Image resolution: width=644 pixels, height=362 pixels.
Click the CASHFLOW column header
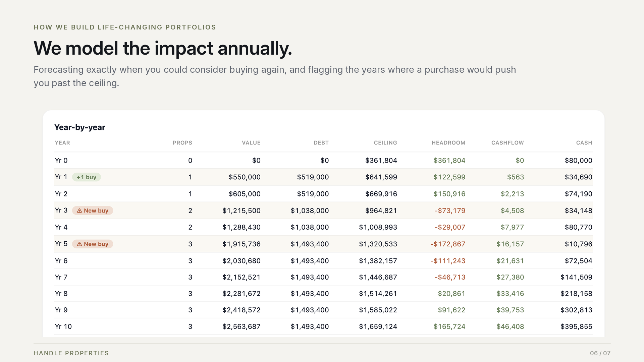point(507,143)
